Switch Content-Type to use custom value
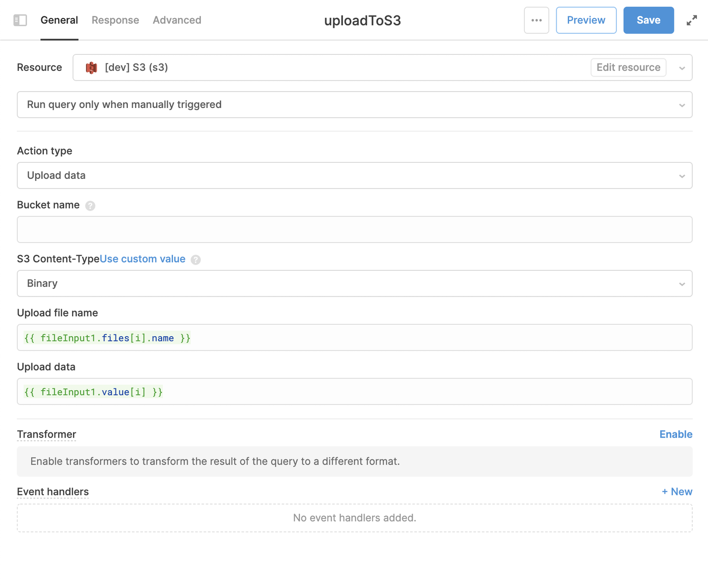Viewport: 708px width, 588px height. click(x=142, y=259)
